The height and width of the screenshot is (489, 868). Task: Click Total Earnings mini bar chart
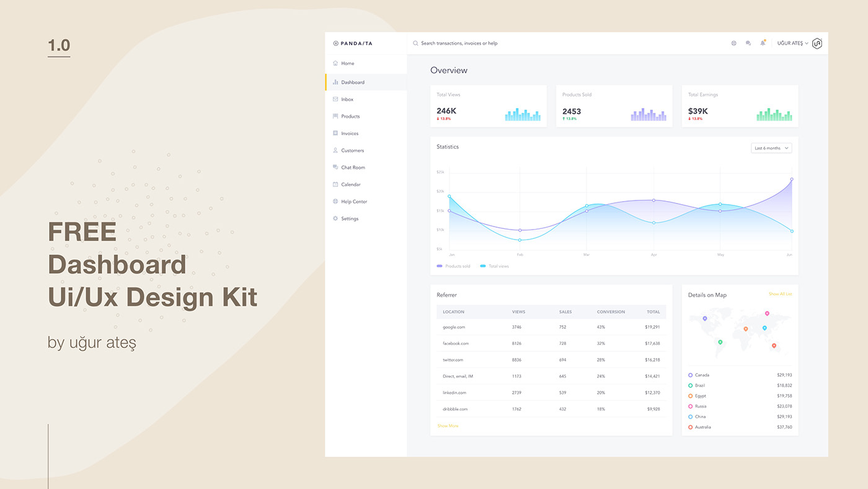pyautogui.click(x=774, y=114)
